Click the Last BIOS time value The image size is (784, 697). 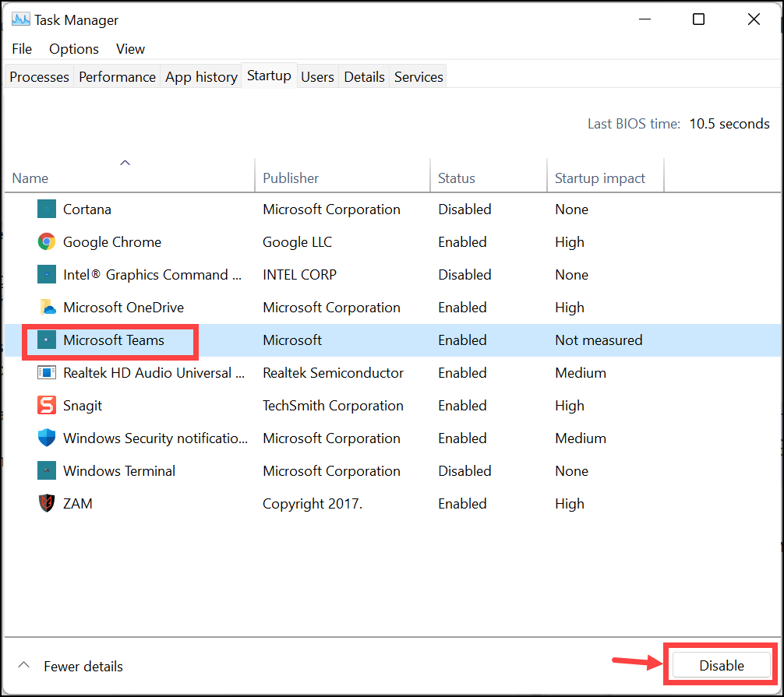[x=729, y=123]
